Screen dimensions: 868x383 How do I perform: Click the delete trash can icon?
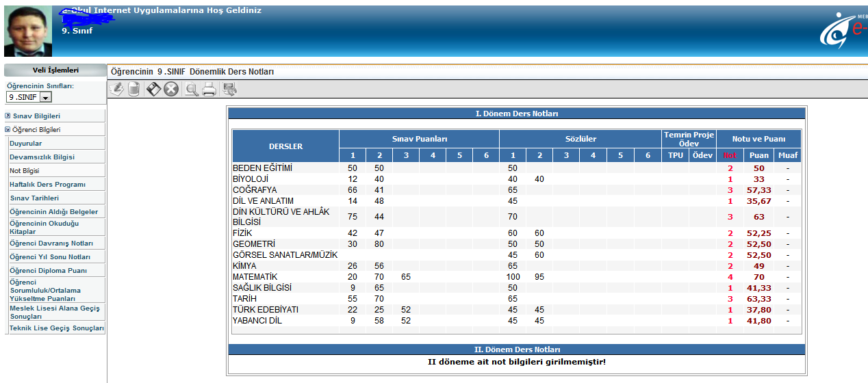(133, 89)
